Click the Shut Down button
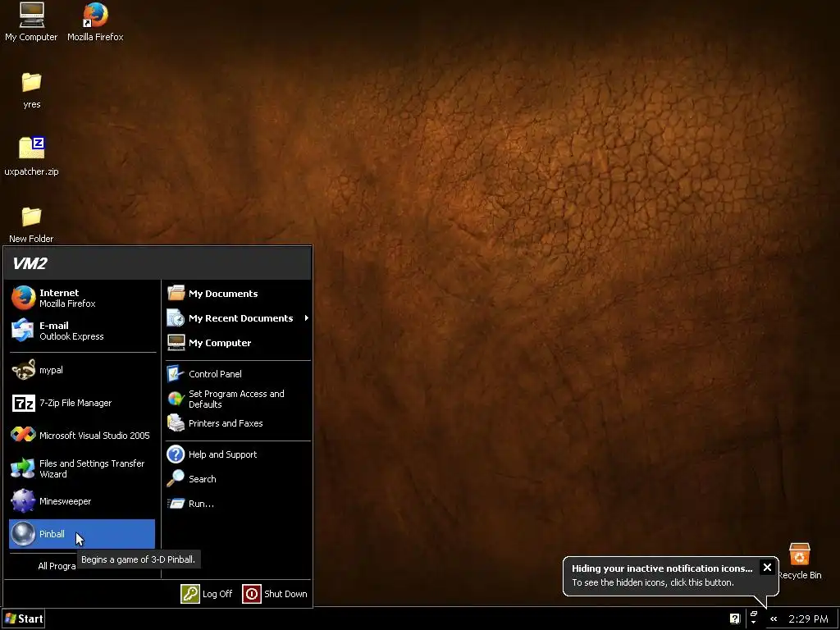 point(275,594)
